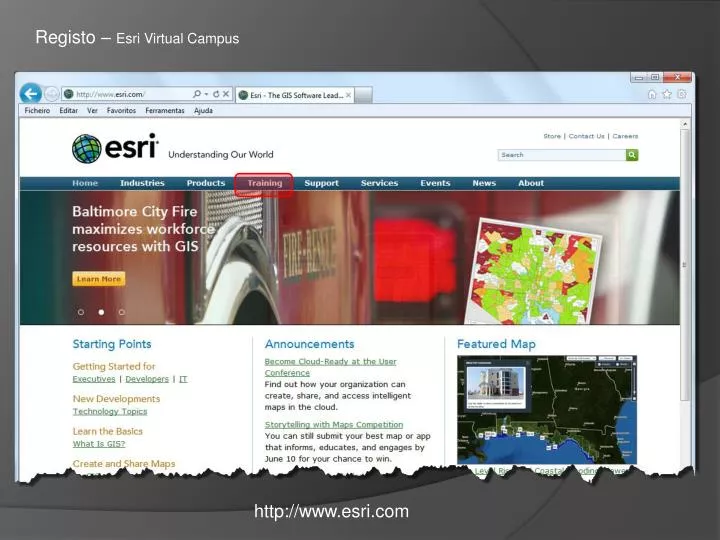This screenshot has width=720, height=540.
Task: Select the third banner slide dot
Action: (122, 312)
